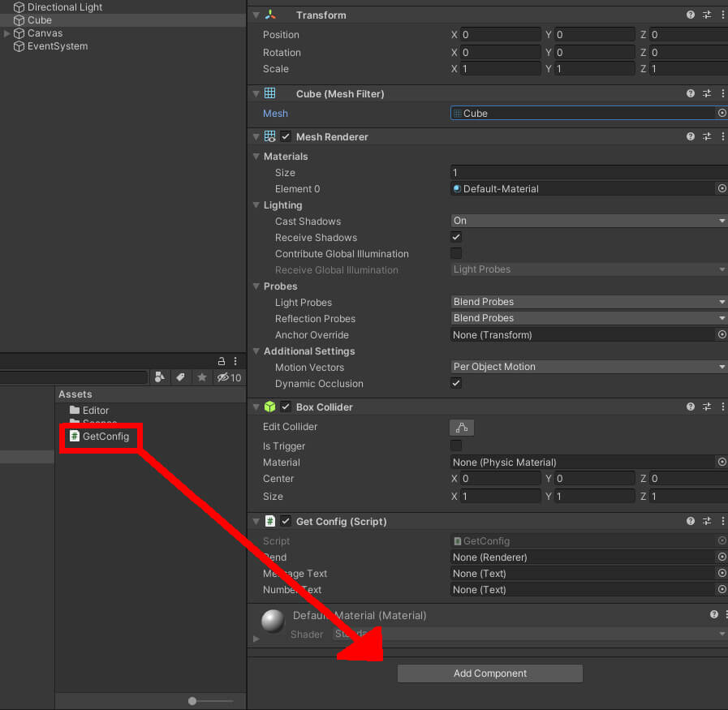The width and height of the screenshot is (728, 710).
Task: Select EventSystem in the Hierarchy
Action: click(57, 46)
